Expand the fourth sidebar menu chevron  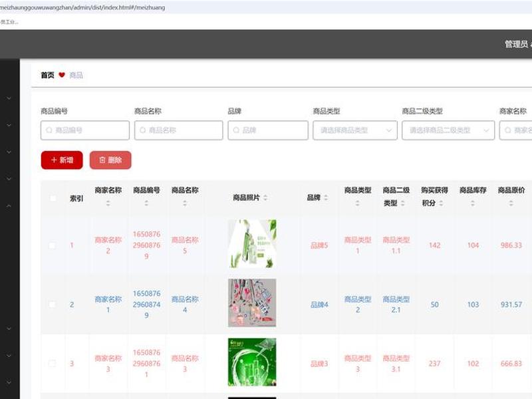pyautogui.click(x=9, y=179)
